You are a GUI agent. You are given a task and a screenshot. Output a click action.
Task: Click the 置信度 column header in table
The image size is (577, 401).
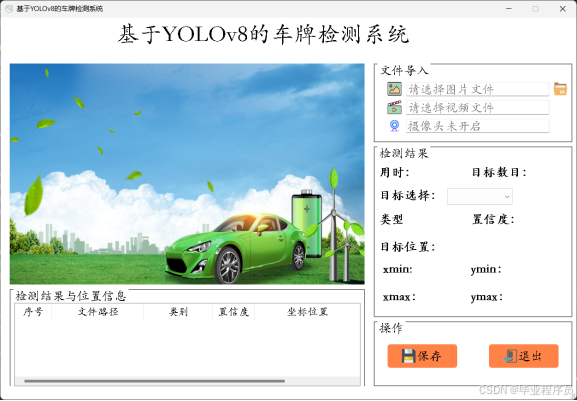233,312
